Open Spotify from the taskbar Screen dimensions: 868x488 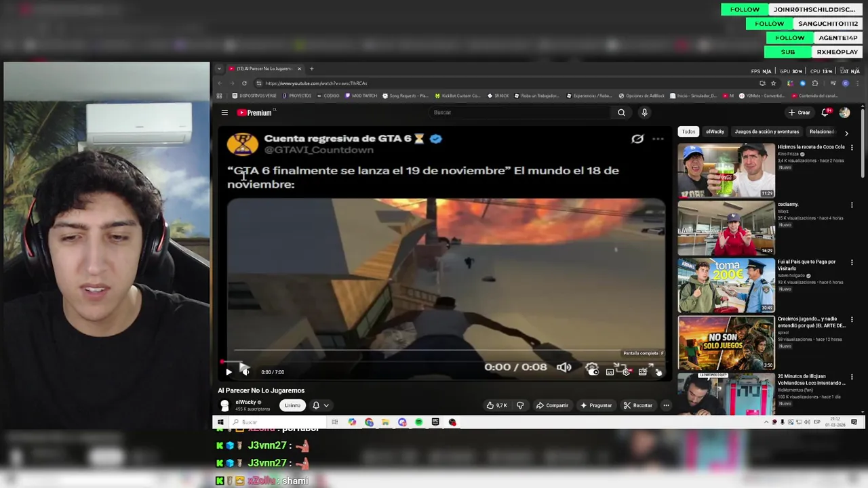tap(418, 422)
